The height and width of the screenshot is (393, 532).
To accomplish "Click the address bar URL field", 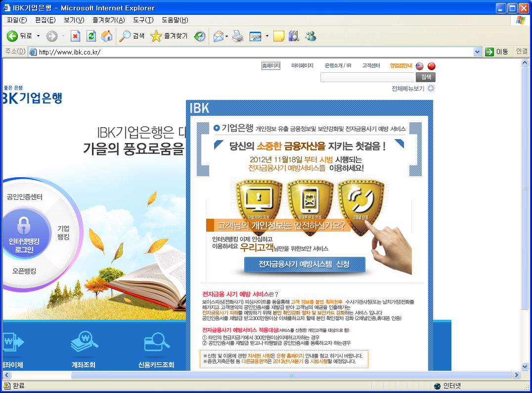I will (251, 52).
